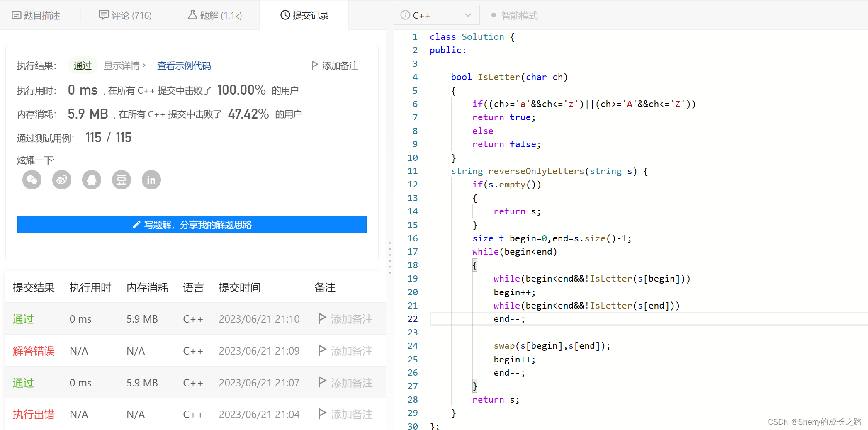Open 查看示例代码 link
The width and height of the screenshot is (868, 430).
coord(184,66)
